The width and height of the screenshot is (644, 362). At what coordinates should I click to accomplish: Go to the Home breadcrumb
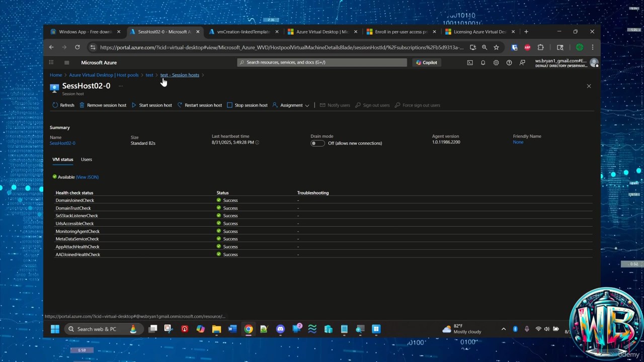point(56,75)
